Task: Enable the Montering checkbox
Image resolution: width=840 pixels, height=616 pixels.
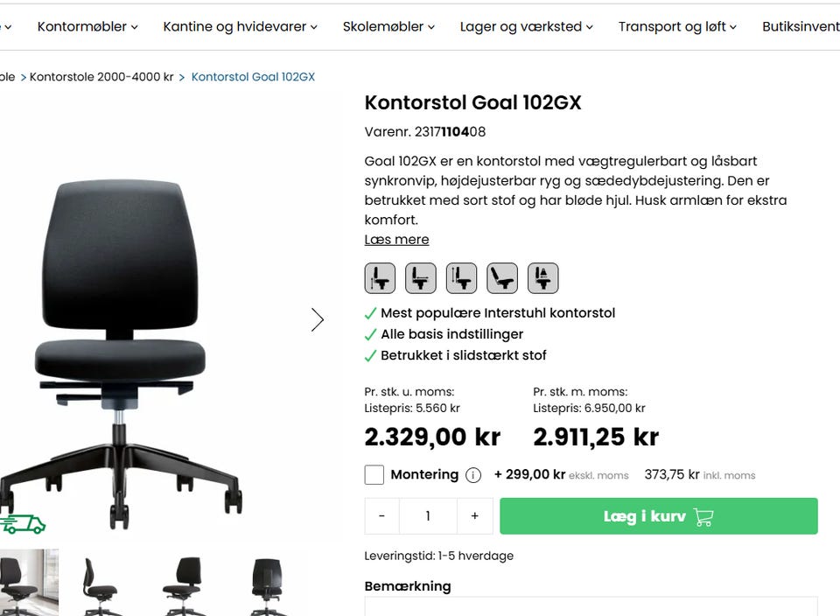Action: point(374,475)
